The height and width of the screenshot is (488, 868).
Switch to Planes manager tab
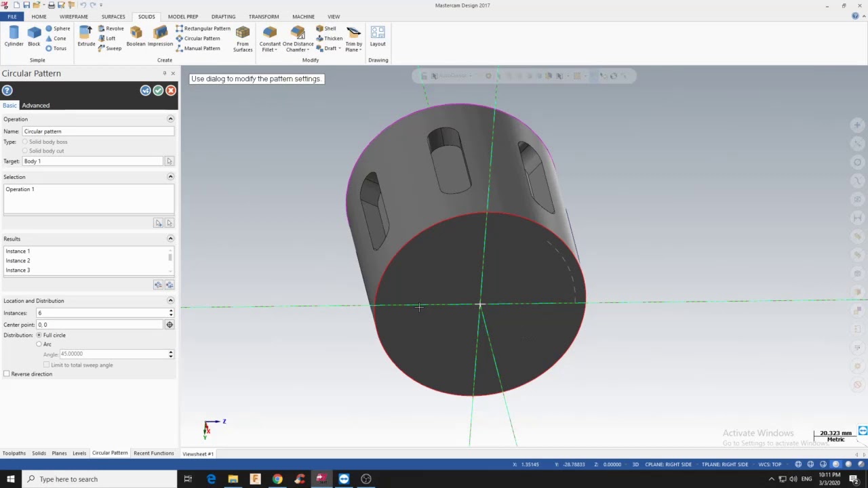point(59,453)
